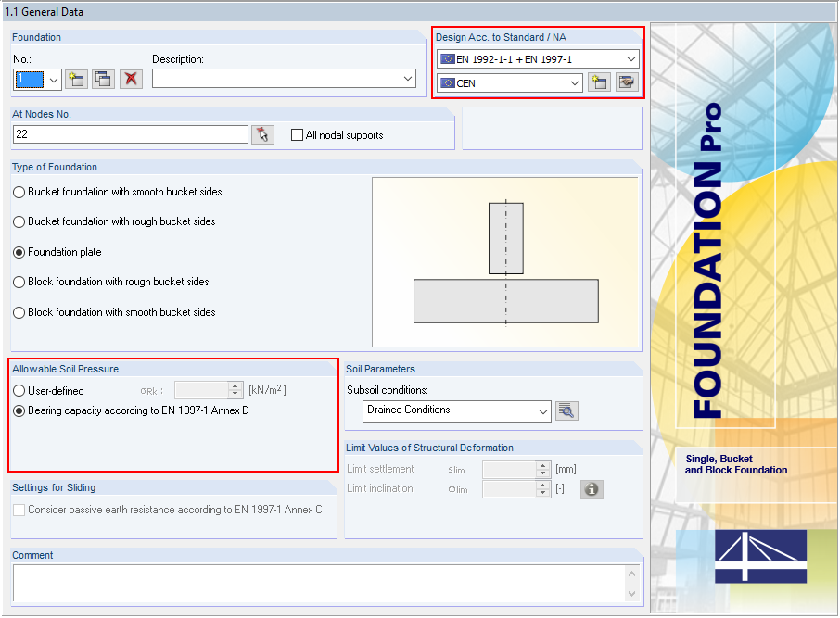Copy the current foundation case
840x618 pixels.
(103, 79)
